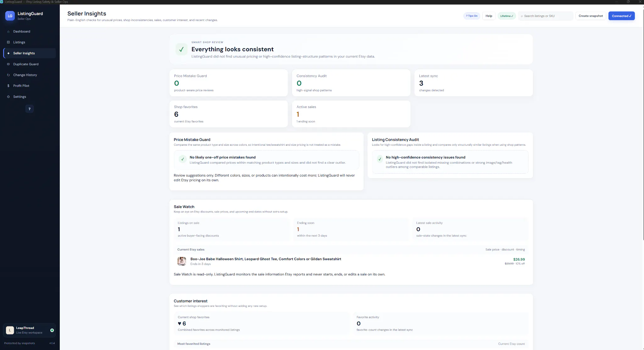Open the Boo-Jee Babe listing thumbnail
Image resolution: width=644 pixels, height=350 pixels.
point(182,261)
